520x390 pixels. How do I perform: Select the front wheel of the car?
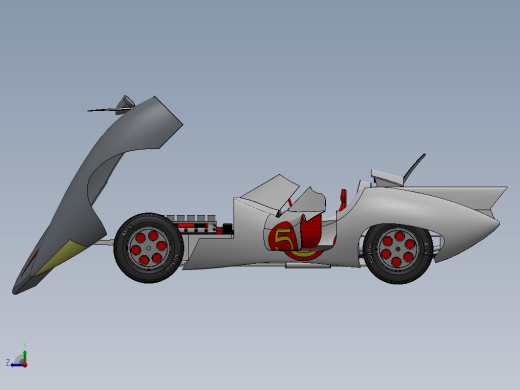(148, 248)
